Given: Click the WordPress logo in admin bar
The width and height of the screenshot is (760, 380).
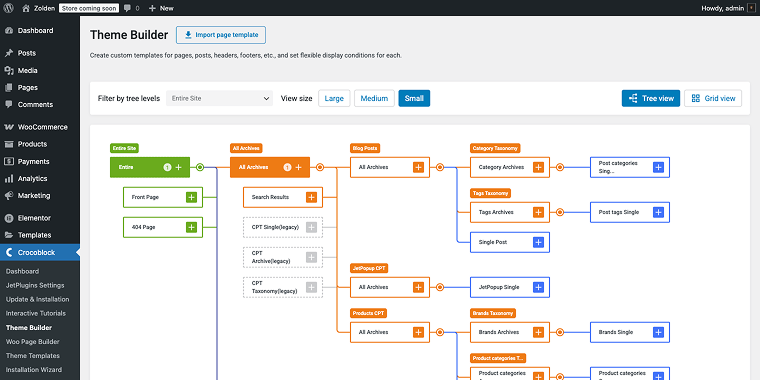Looking at the screenshot, I should click(x=9, y=8).
